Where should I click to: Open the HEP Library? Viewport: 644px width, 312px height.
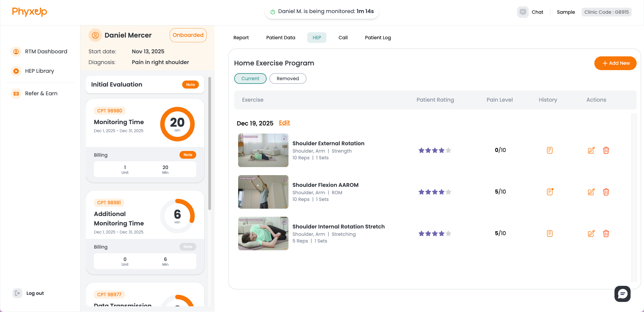click(39, 71)
